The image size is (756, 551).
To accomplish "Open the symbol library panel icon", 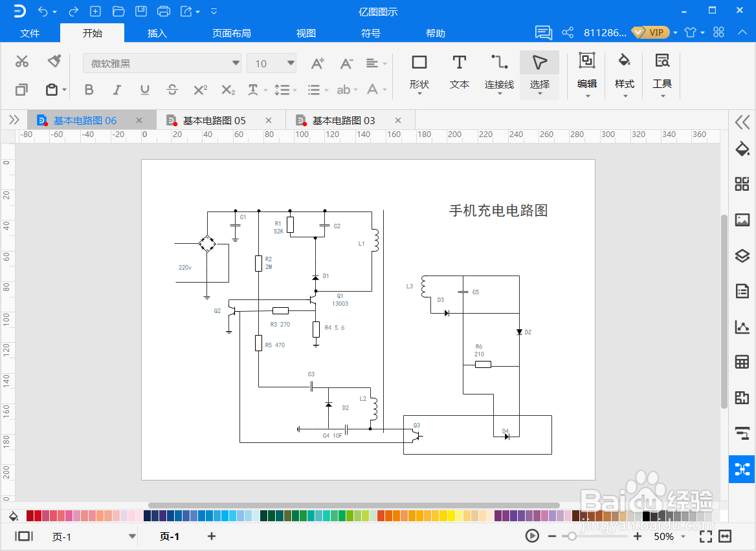I will 742,184.
